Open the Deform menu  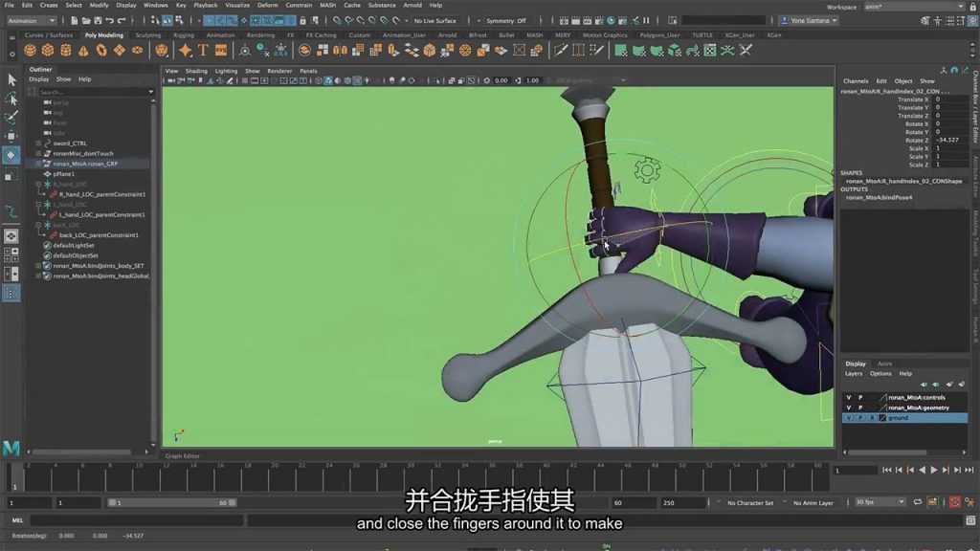[268, 5]
